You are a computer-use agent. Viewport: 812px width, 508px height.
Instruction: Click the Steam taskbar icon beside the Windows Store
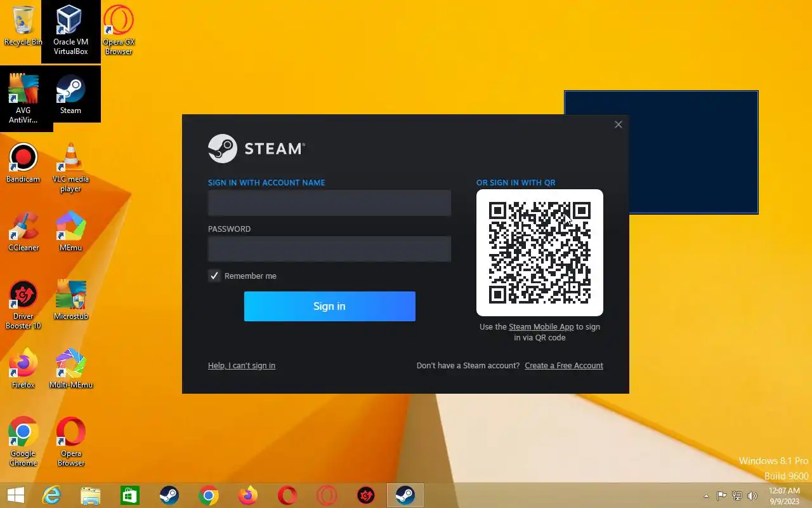coord(169,495)
